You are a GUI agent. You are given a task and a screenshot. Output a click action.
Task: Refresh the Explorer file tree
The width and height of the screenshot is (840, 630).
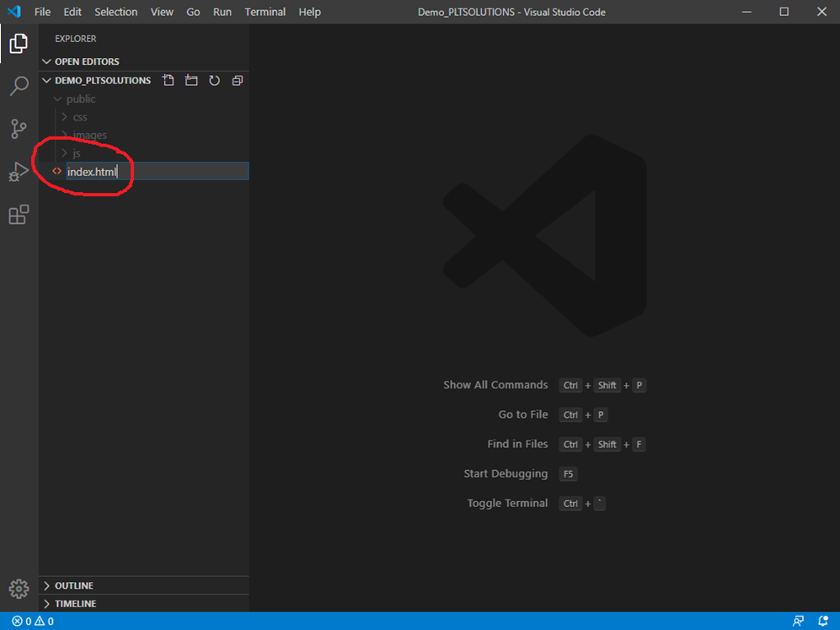[x=214, y=80]
